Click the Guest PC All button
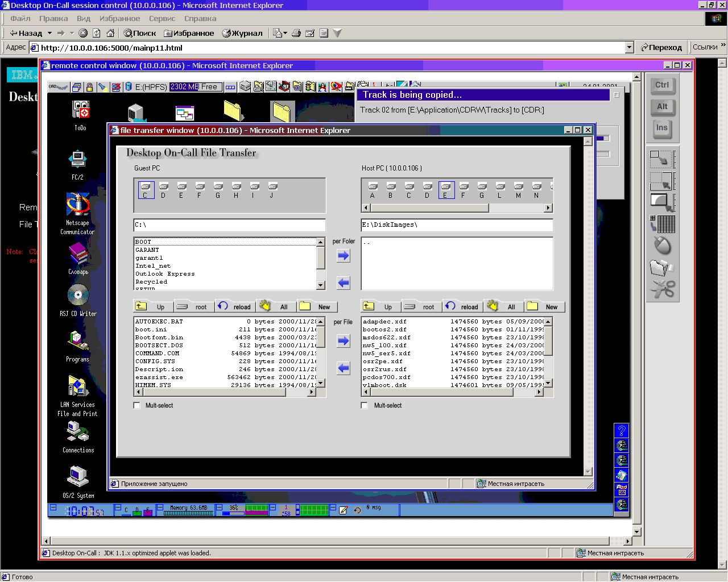This screenshot has height=582, width=728. [276, 307]
